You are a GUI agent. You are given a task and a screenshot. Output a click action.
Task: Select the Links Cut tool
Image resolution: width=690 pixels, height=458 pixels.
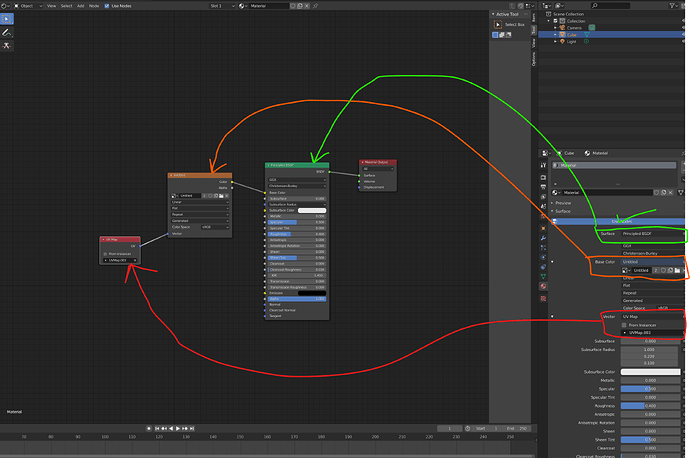[7, 46]
